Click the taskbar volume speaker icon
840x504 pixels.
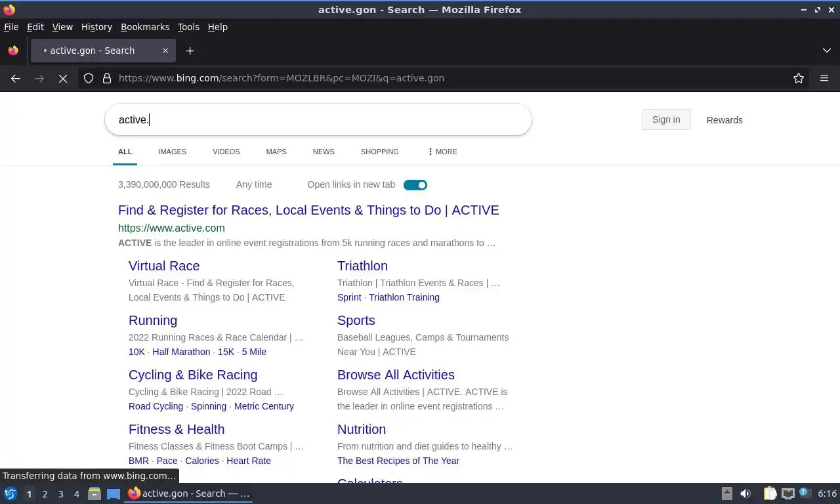(x=745, y=493)
